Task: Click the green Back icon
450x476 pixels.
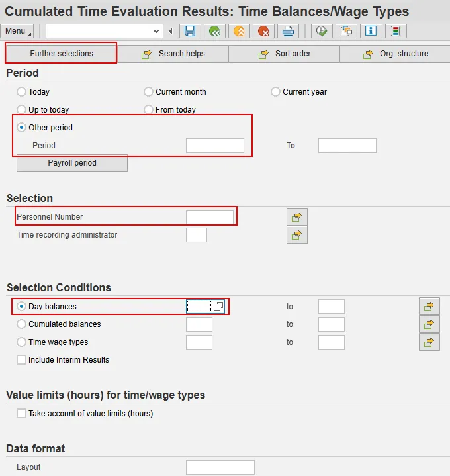Action: click(215, 31)
